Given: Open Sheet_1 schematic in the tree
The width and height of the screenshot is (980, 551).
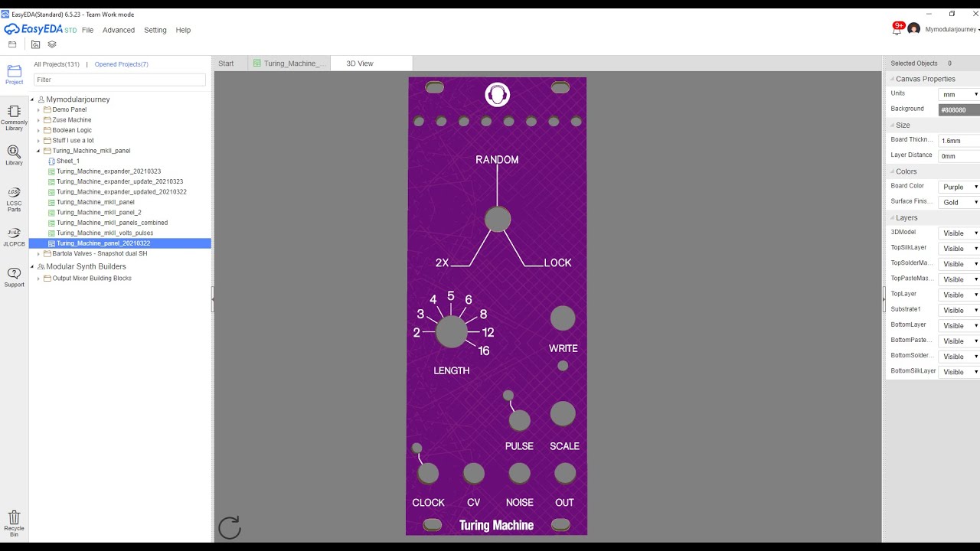Looking at the screenshot, I should click(67, 161).
